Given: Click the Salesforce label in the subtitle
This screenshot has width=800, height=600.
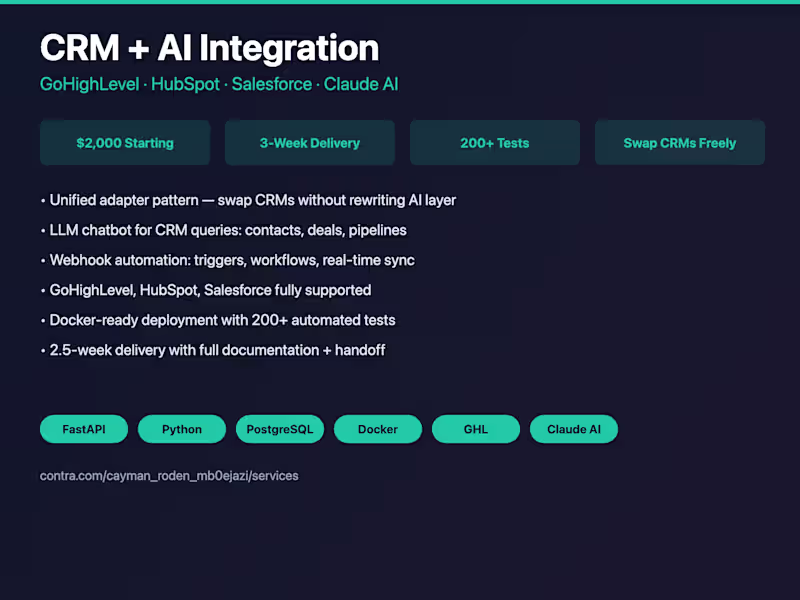Looking at the screenshot, I should point(272,84).
